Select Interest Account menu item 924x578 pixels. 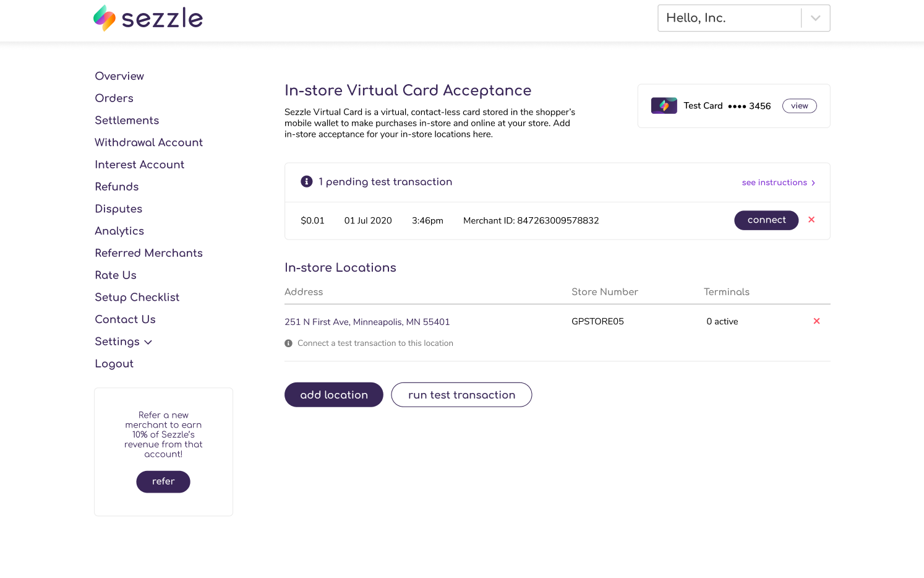(x=139, y=165)
